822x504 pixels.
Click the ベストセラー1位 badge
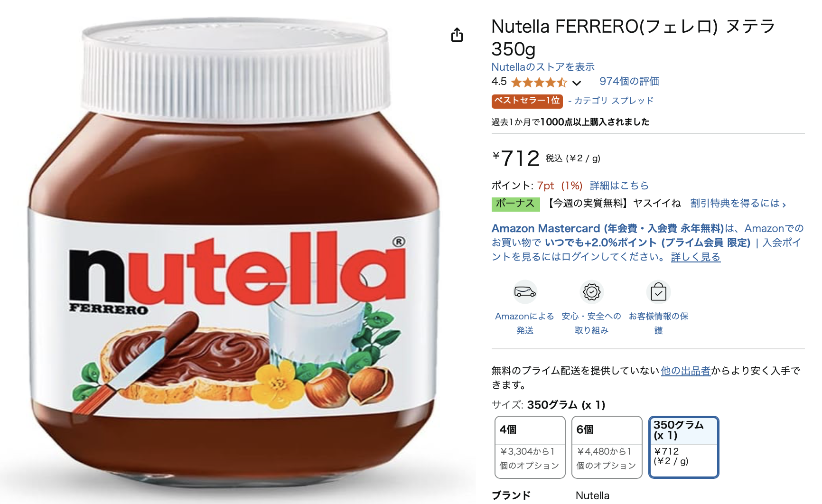point(527,101)
